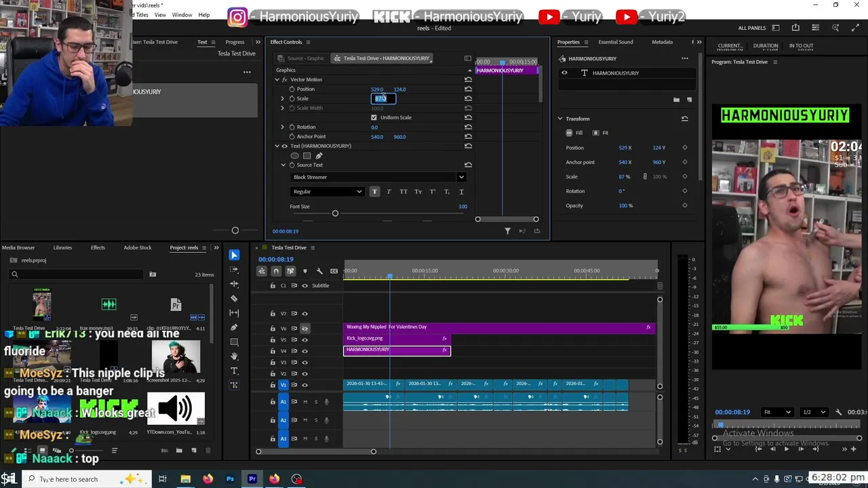Viewport: 868px width, 488px height.
Task: Show the hidden V6 track output
Action: 304,328
